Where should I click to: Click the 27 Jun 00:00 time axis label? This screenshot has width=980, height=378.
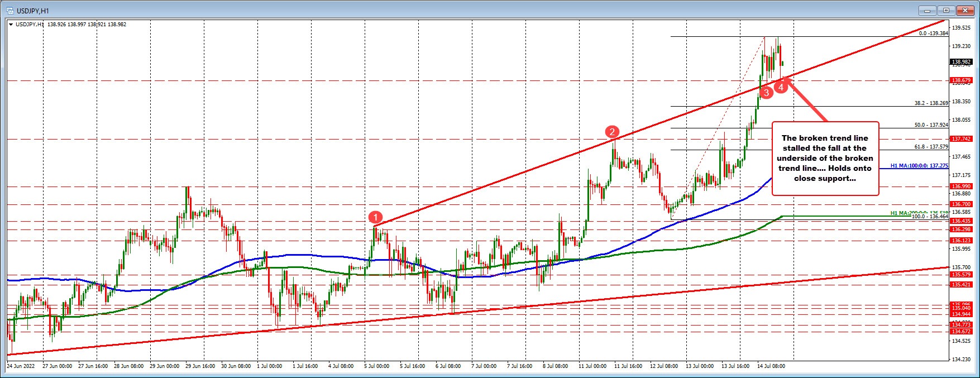[57, 366]
